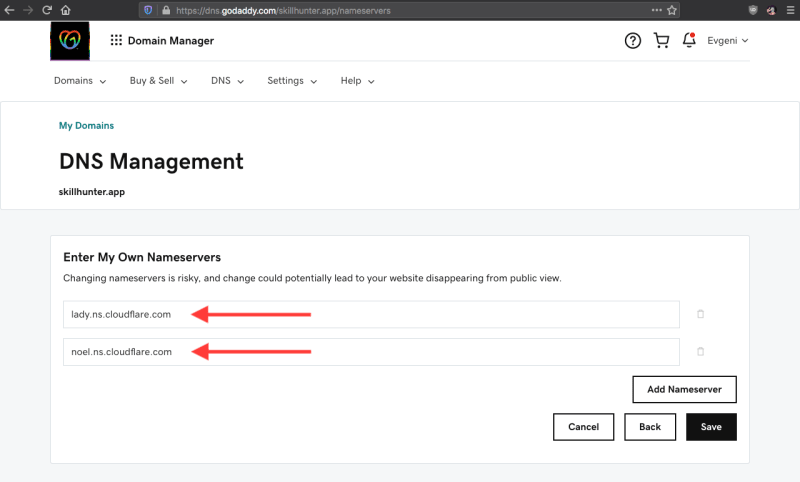Go back with the browser back arrow
The width and height of the screenshot is (800, 482).
pos(10,10)
